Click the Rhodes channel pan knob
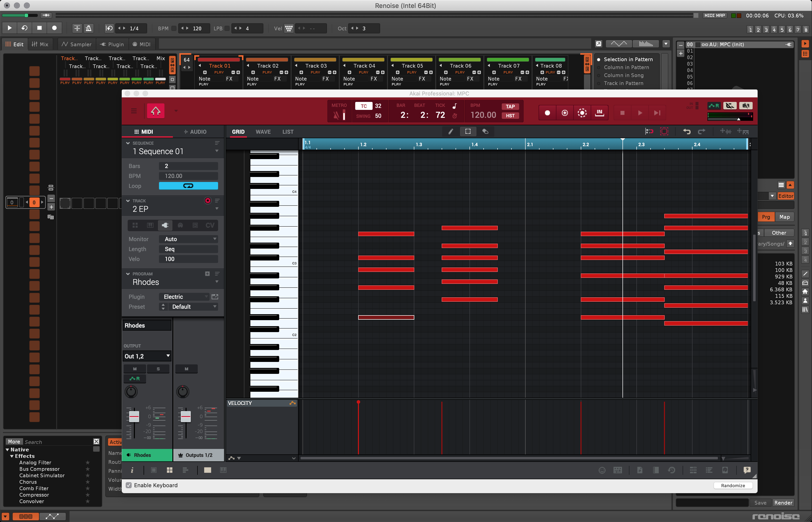This screenshot has height=522, width=812. coord(131,392)
